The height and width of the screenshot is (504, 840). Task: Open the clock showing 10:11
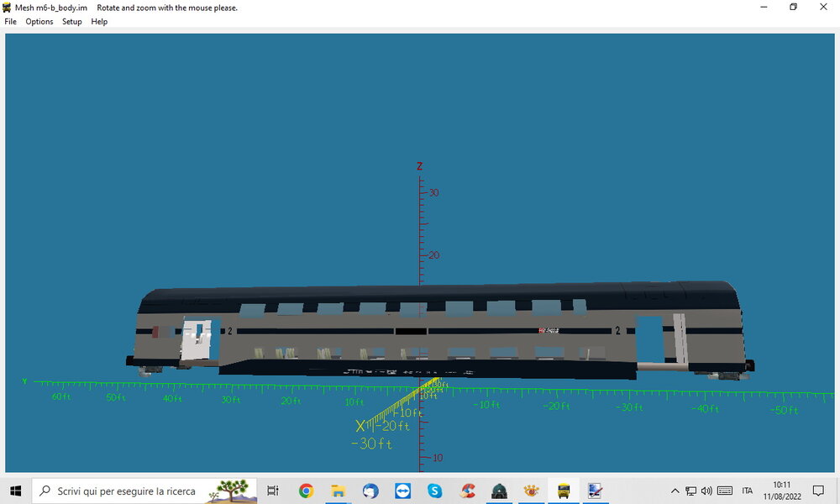782,491
